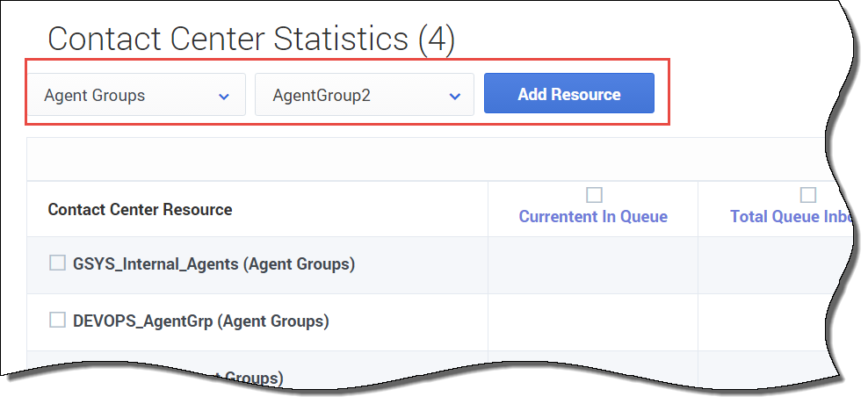Expand the AgentGroup2 selection dropdown
Image resolution: width=868 pixels, height=404 pixels.
point(364,95)
